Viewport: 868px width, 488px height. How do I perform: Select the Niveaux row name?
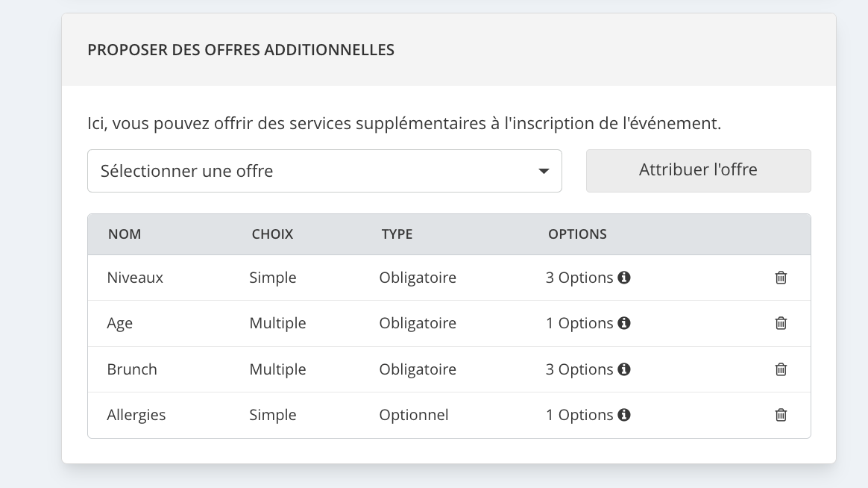[135, 278]
